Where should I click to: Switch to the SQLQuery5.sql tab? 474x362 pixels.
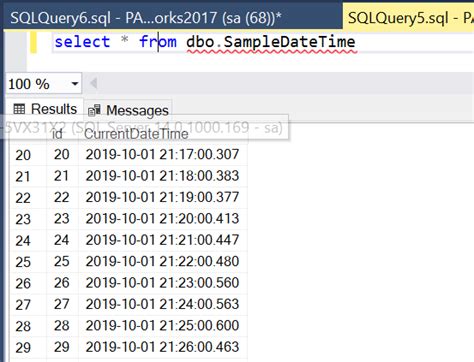point(409,17)
